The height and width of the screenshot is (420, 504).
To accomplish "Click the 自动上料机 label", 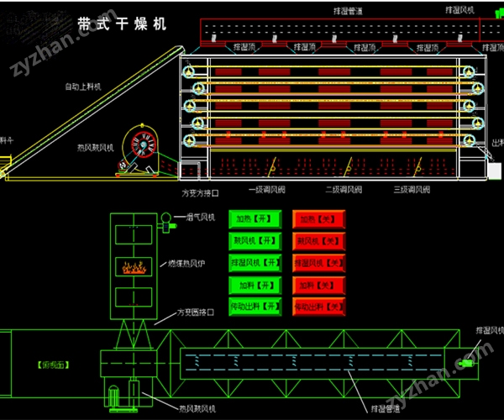I will [83, 87].
